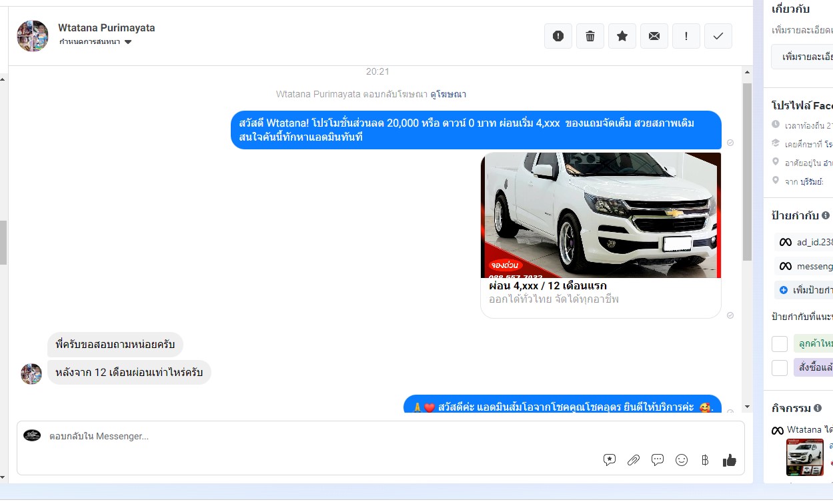This screenshot has width=833, height=504.
Task: Click the Meta icon on the messenger label
Action: 786,266
